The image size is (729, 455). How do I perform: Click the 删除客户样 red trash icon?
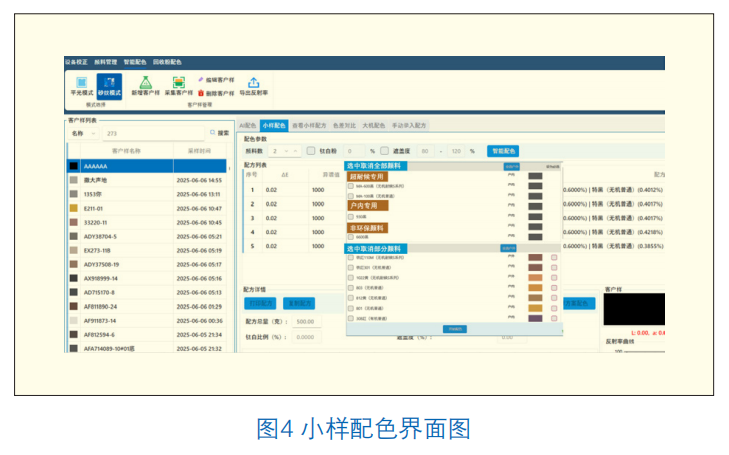(x=201, y=93)
